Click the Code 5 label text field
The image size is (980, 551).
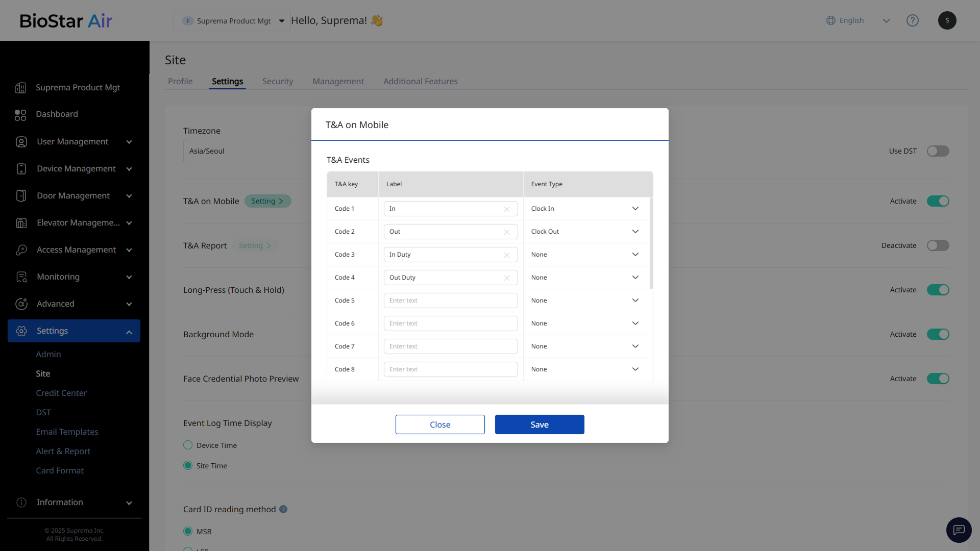pyautogui.click(x=450, y=300)
